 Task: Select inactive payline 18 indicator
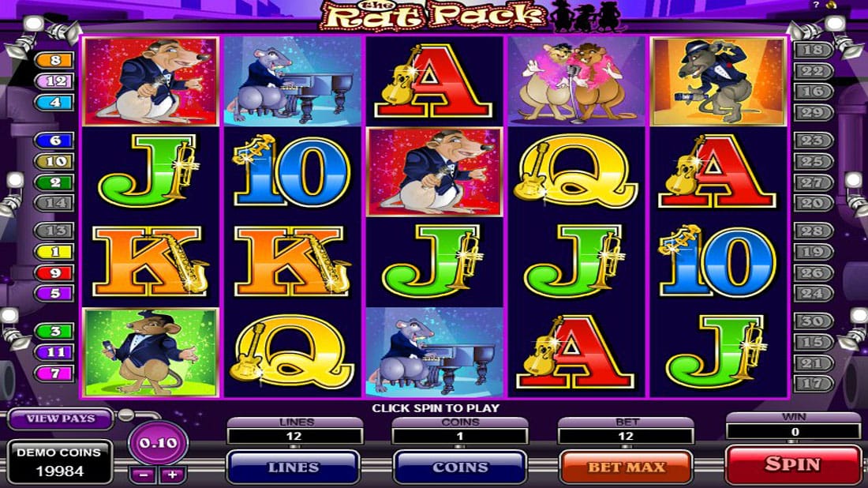pos(814,50)
